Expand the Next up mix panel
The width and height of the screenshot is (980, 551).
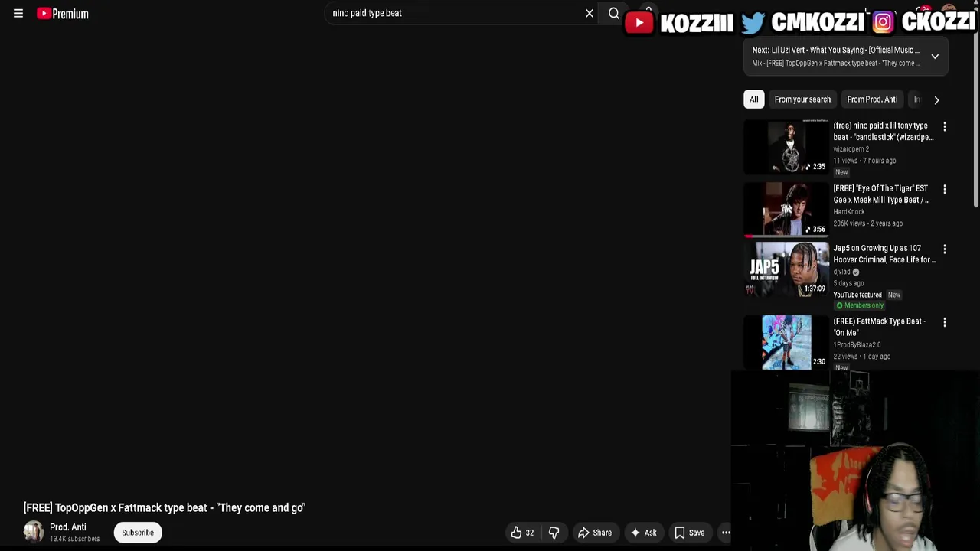pyautogui.click(x=935, y=56)
